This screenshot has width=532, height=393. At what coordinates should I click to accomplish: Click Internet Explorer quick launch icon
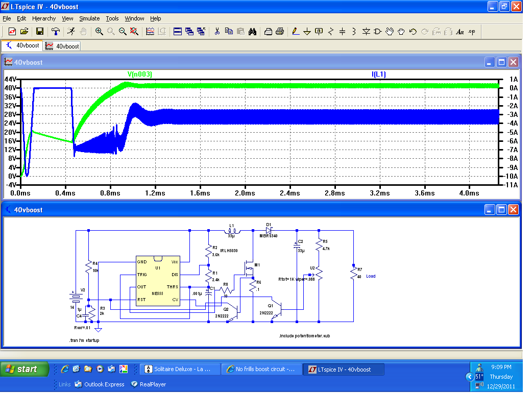(x=65, y=369)
